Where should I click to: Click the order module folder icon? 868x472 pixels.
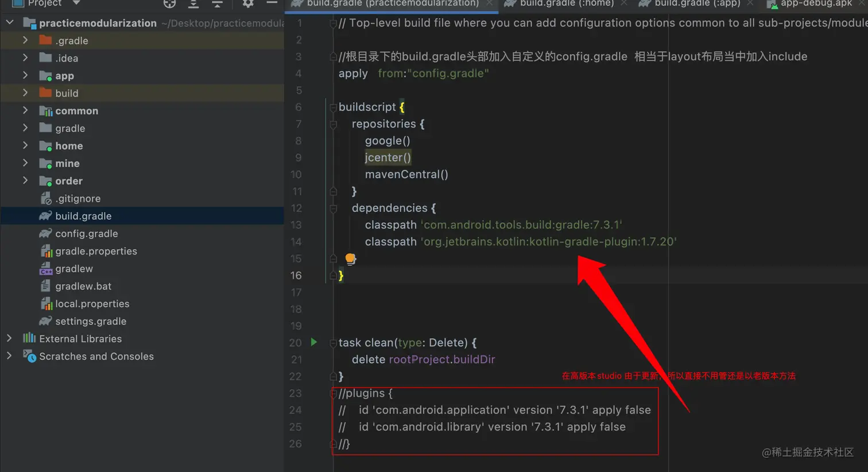click(x=46, y=181)
